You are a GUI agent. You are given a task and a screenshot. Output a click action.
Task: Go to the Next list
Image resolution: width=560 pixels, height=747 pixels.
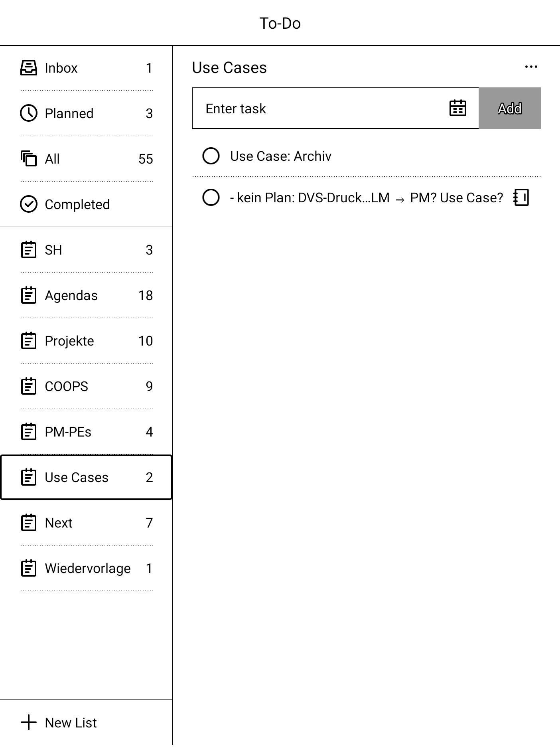(x=87, y=523)
